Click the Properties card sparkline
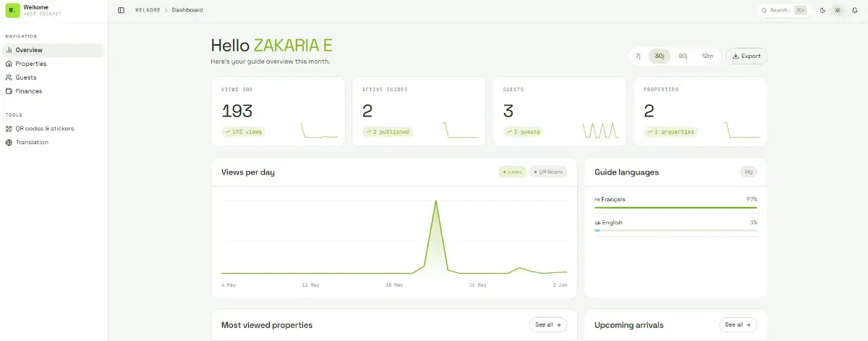Viewport: 868px width, 341px height. (741, 130)
